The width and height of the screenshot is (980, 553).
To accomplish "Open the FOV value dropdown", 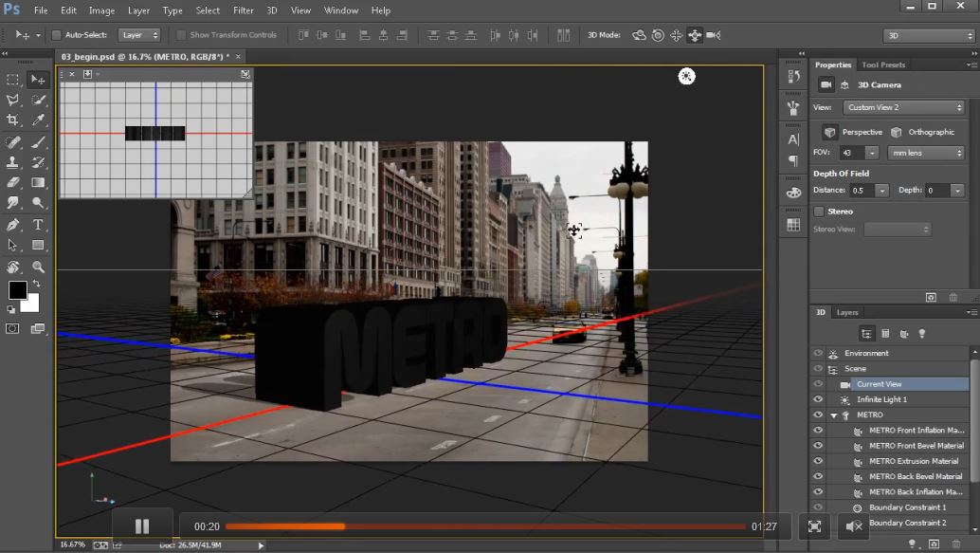I will coord(872,153).
